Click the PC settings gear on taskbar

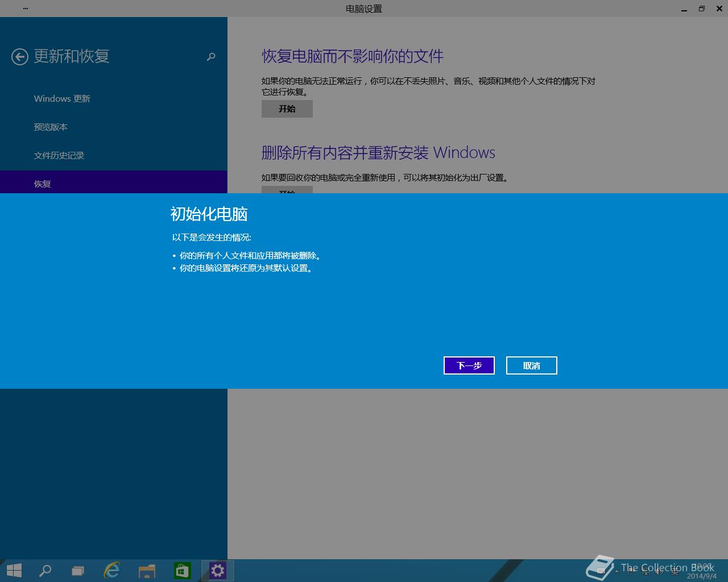[x=217, y=570]
